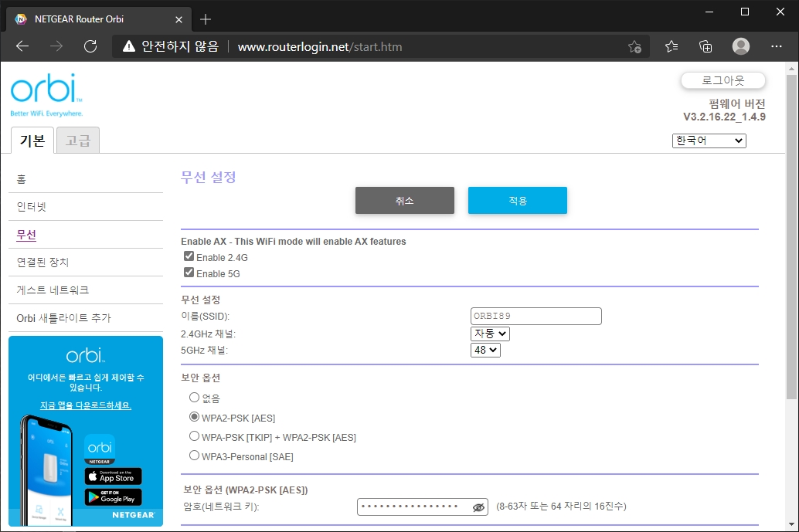Reload the page with refresh icon

point(90,46)
